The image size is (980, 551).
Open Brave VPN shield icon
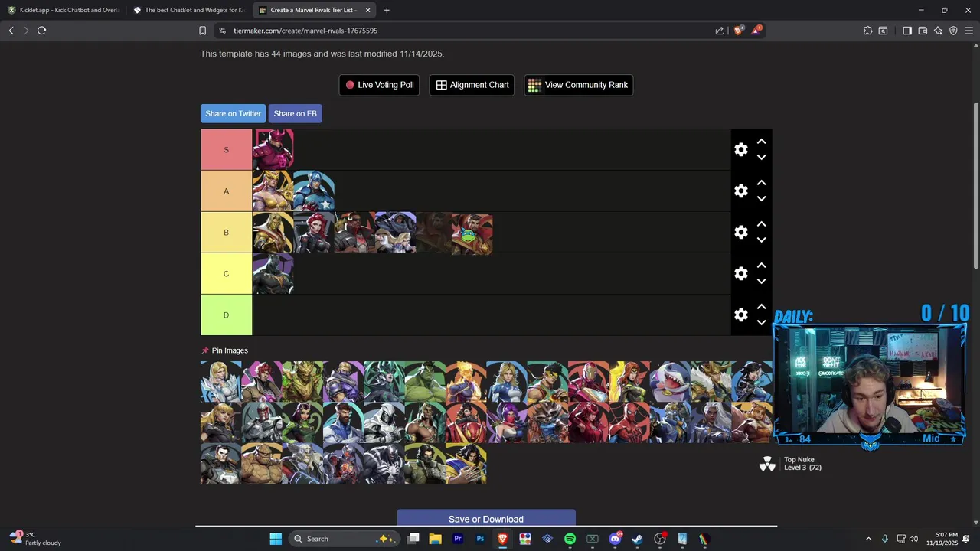953,31
